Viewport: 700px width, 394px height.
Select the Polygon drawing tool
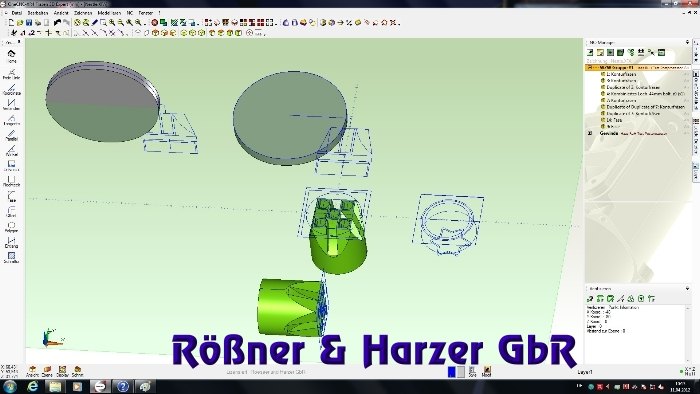[12, 227]
